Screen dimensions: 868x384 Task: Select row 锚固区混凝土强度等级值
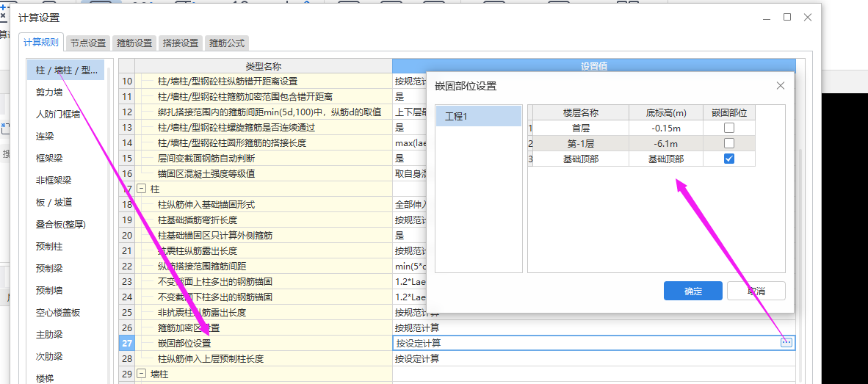[x=264, y=174]
